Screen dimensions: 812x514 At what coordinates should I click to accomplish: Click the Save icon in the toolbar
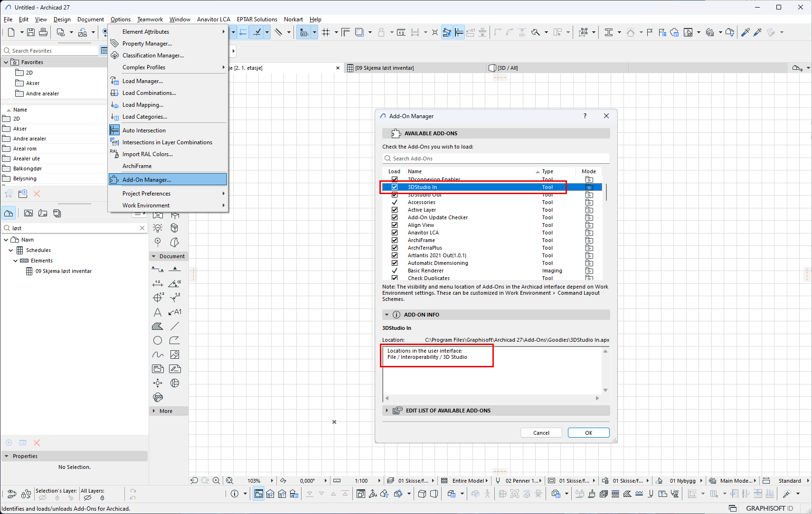[31, 32]
